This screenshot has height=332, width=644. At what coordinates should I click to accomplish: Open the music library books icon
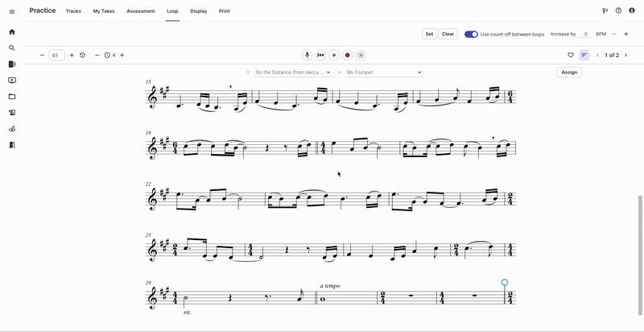12,64
